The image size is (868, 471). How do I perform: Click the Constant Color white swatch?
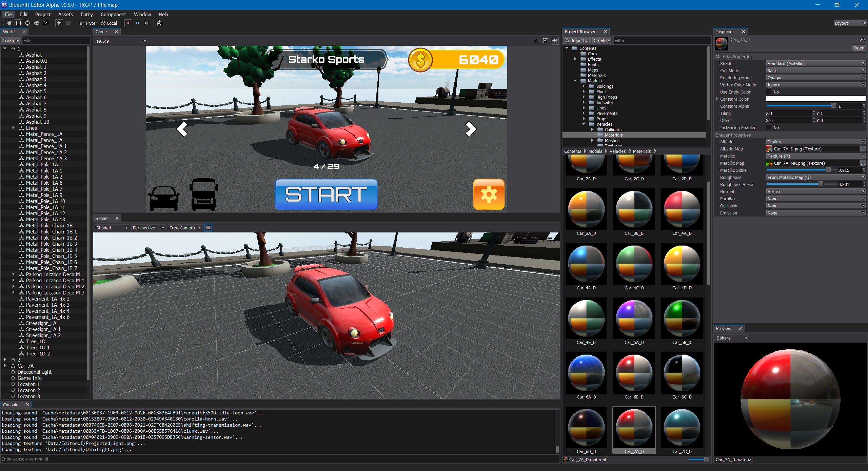tap(815, 99)
